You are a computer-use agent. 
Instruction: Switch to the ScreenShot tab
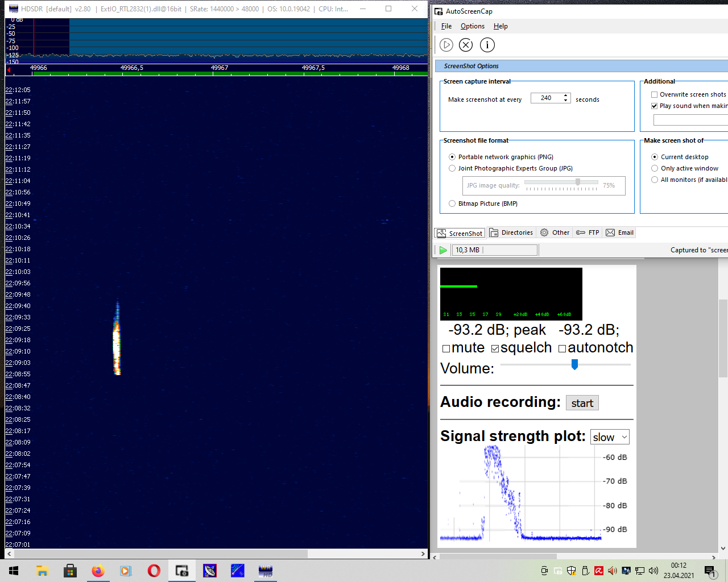(x=460, y=233)
